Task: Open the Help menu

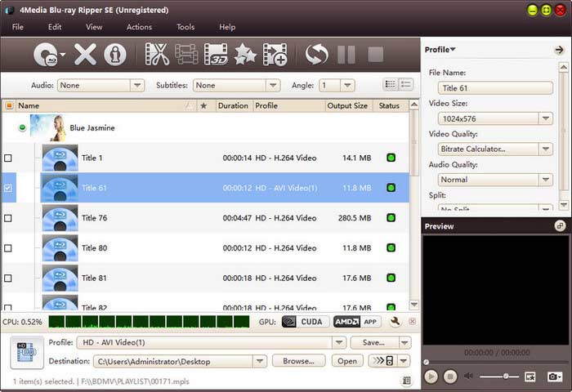Action: click(x=227, y=27)
